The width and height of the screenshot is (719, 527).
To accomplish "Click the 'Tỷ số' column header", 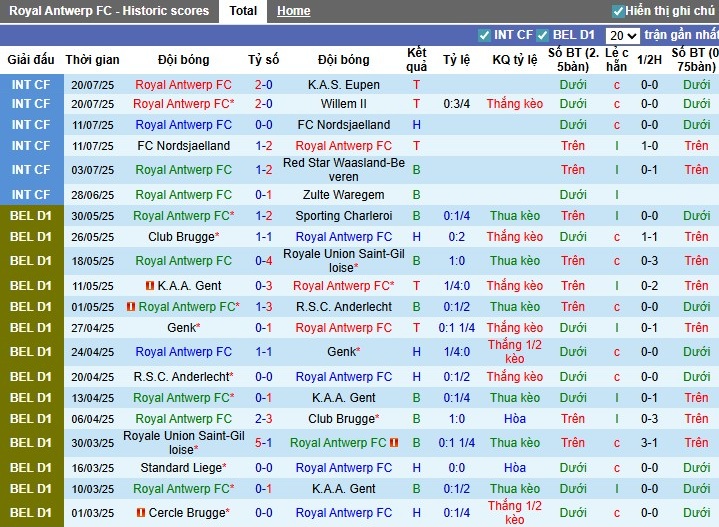I will 264,60.
